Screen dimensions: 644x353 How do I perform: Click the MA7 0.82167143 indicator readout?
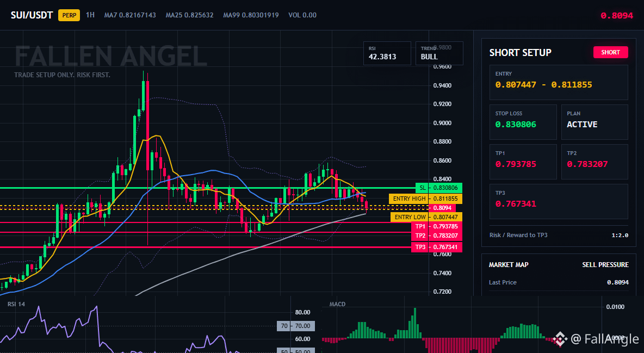point(130,15)
